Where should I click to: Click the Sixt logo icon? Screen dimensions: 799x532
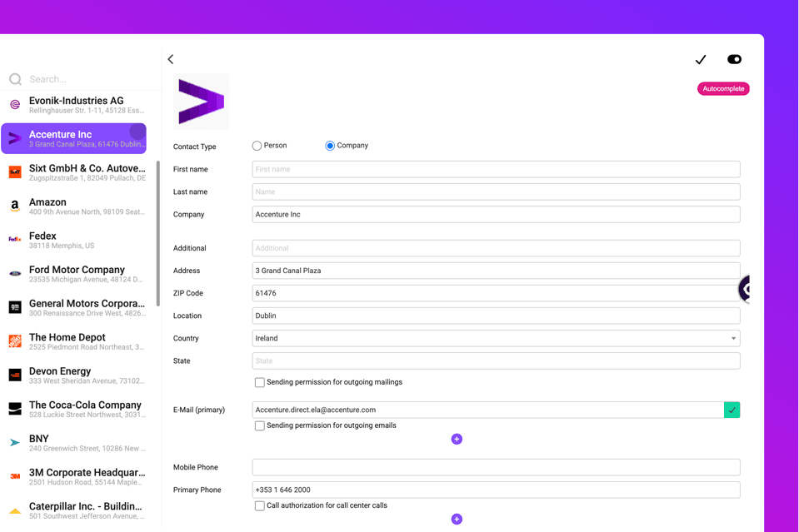(15, 172)
